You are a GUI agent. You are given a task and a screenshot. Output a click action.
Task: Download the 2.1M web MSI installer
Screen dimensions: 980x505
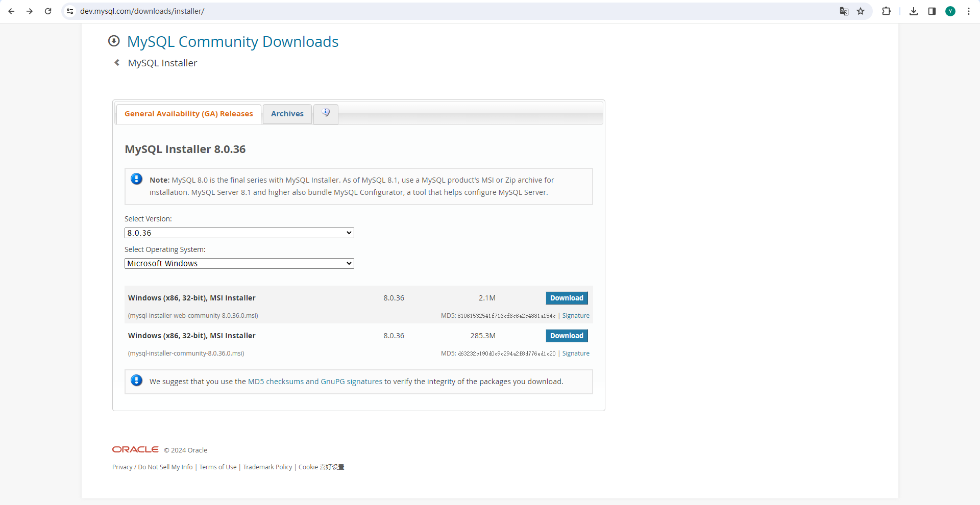(x=567, y=298)
